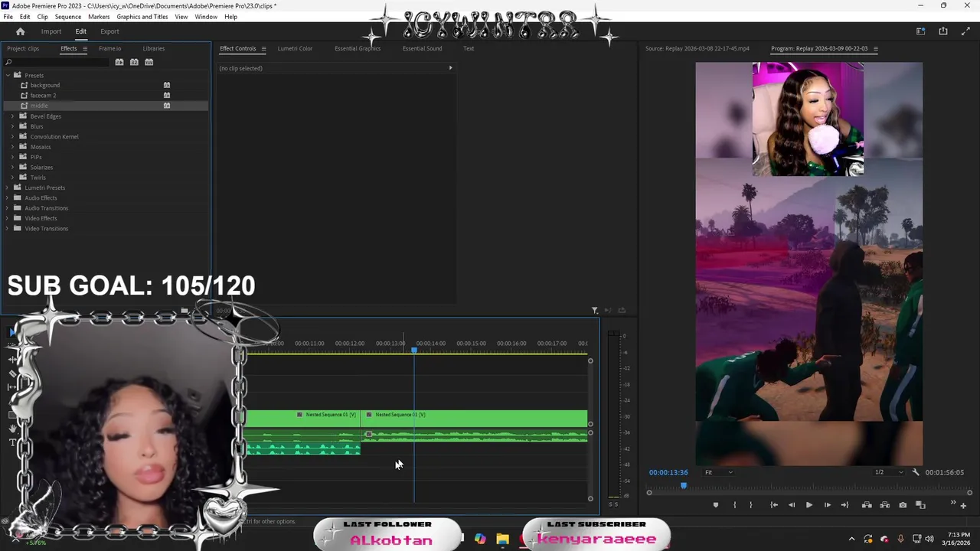Click the Quick Export share icon

(x=943, y=31)
